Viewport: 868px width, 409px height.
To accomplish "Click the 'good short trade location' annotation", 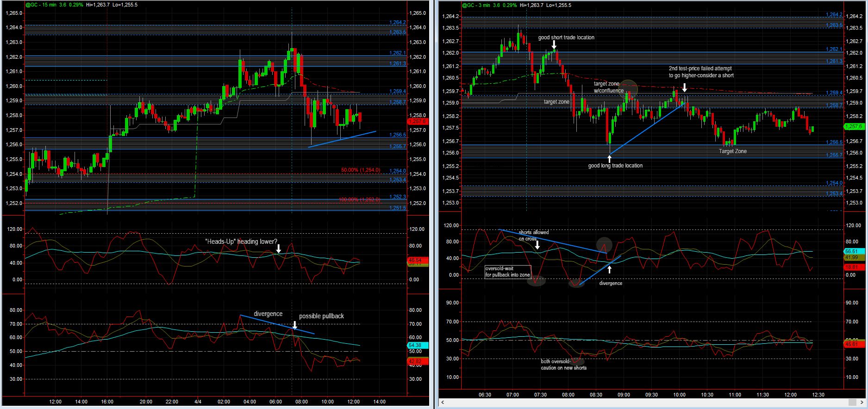I will click(566, 37).
